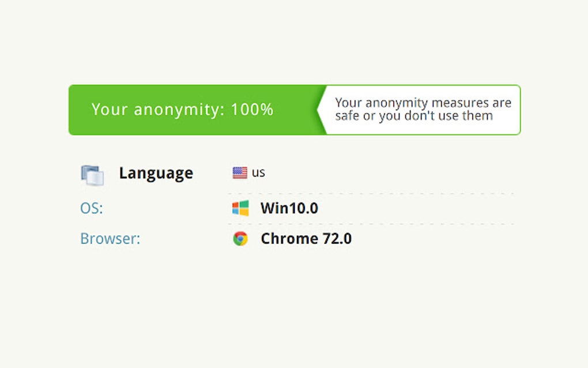Click the "OS:" label
588x368 pixels.
(91, 208)
